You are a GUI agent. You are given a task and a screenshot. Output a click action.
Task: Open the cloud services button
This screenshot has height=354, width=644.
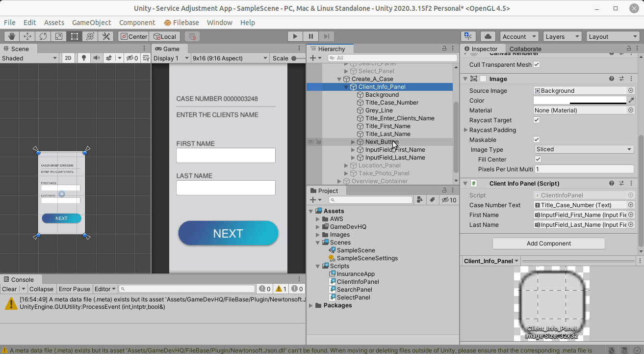coord(488,36)
